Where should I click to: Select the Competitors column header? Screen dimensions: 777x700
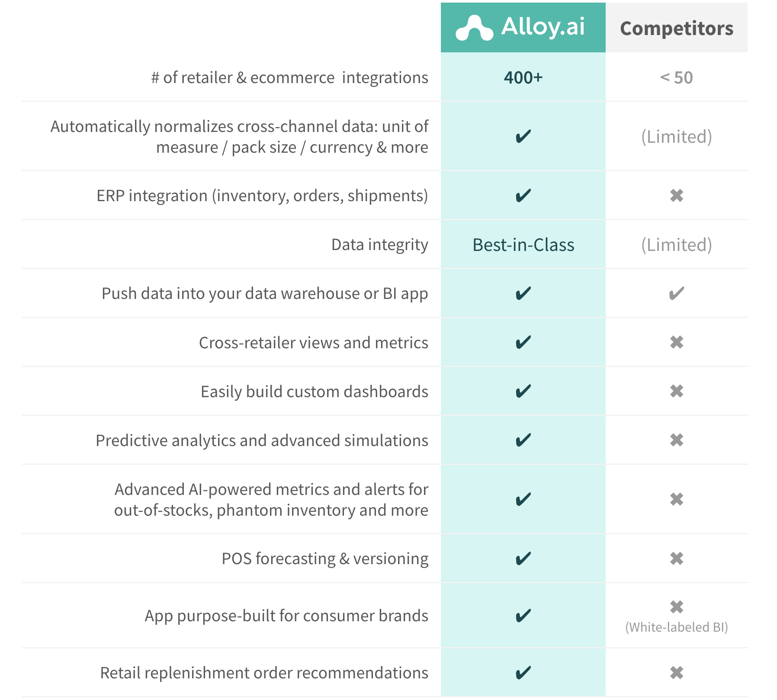677,28
